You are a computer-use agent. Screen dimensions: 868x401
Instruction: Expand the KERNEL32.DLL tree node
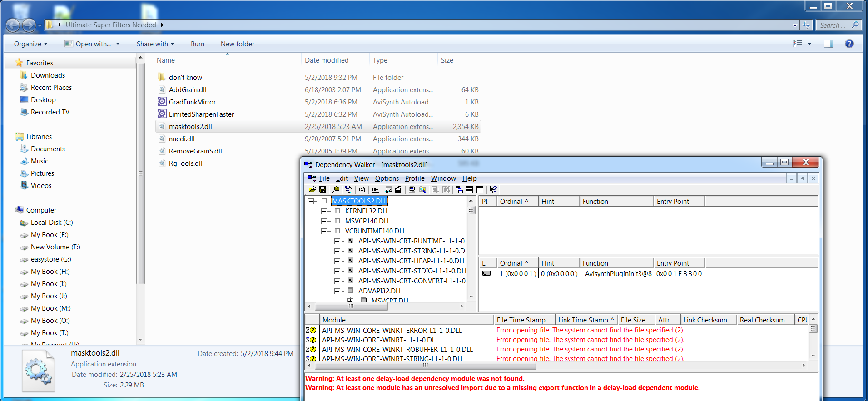pos(324,211)
